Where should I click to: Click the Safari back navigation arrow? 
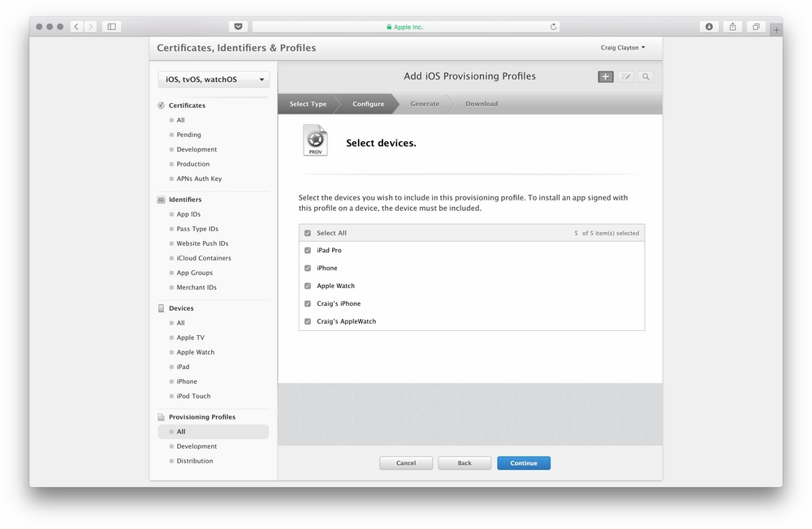pyautogui.click(x=76, y=27)
